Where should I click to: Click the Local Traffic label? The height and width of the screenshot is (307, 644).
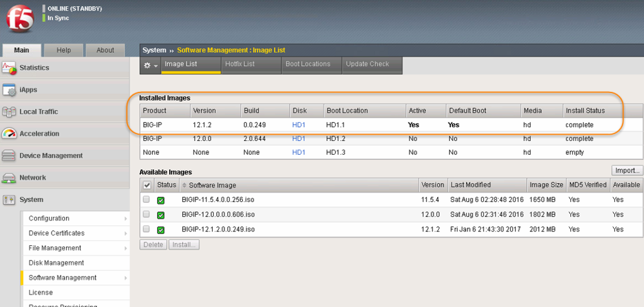[38, 112]
